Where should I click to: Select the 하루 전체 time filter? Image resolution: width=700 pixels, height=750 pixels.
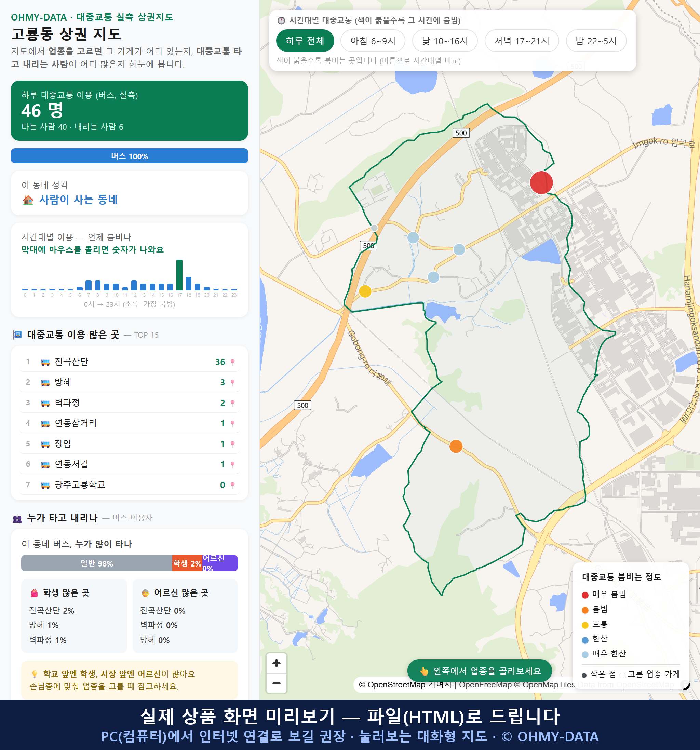pos(305,41)
